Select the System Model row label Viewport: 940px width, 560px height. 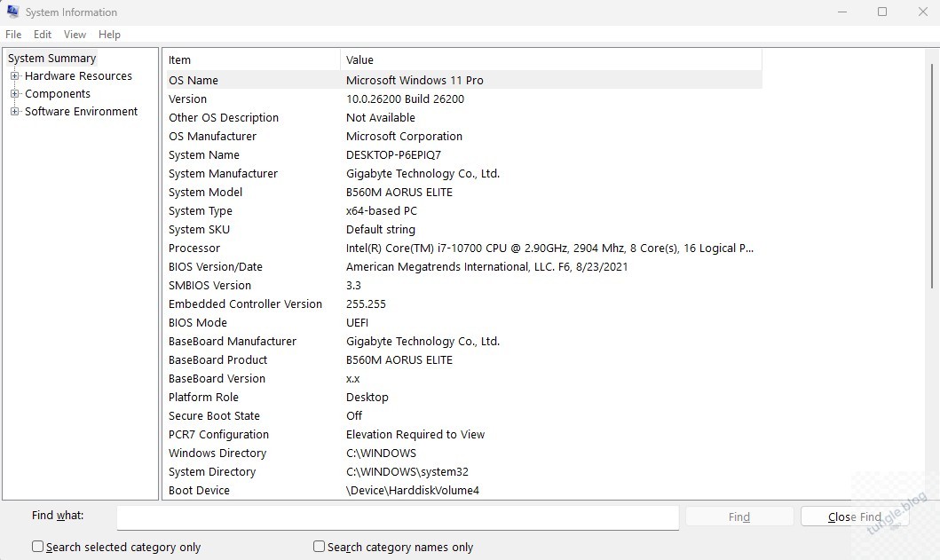[206, 192]
